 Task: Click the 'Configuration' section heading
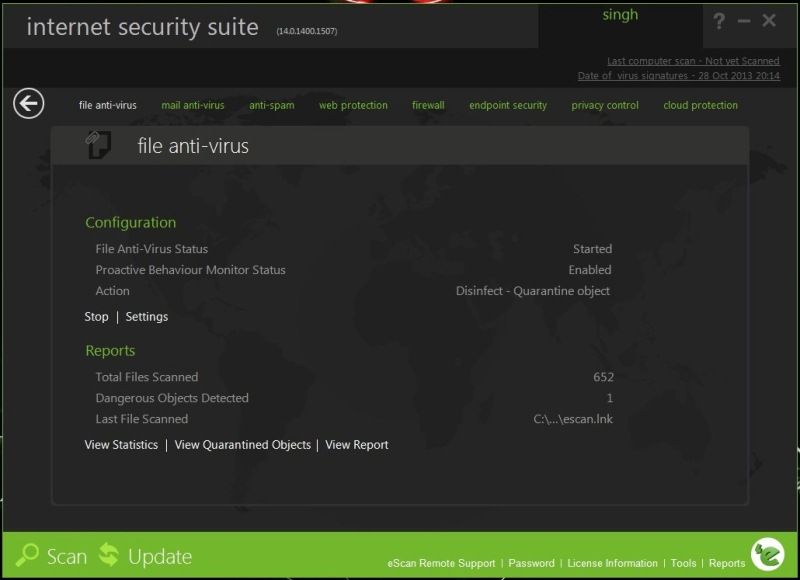(131, 222)
